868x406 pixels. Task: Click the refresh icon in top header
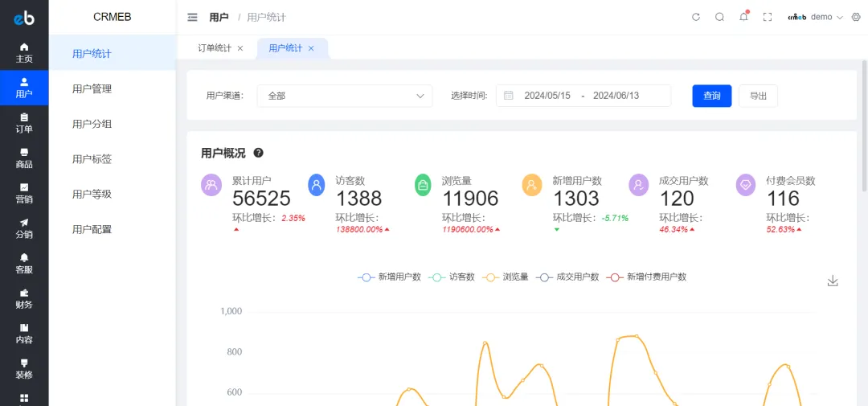[696, 17]
